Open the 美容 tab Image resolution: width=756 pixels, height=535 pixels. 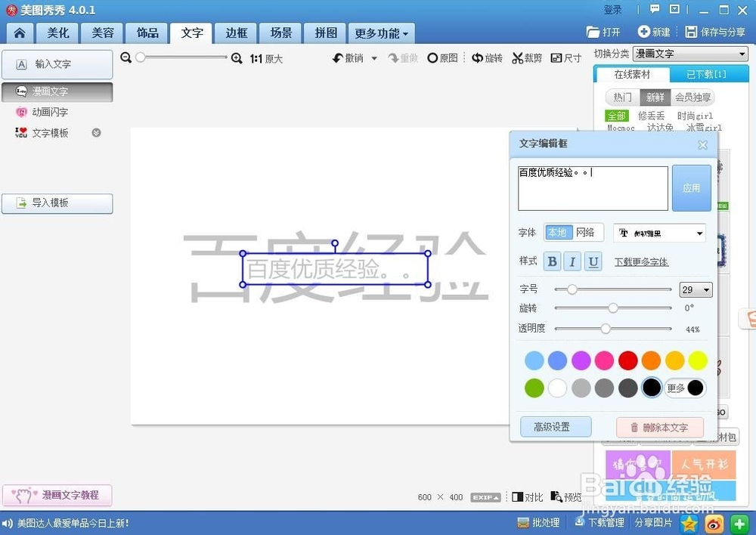pos(103,32)
